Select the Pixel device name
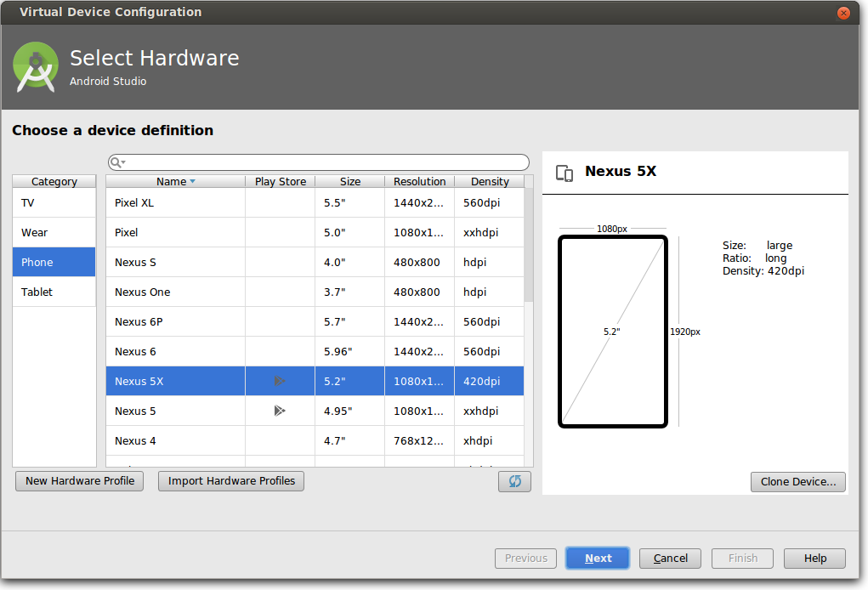Image resolution: width=868 pixels, height=590 pixels. coord(126,232)
